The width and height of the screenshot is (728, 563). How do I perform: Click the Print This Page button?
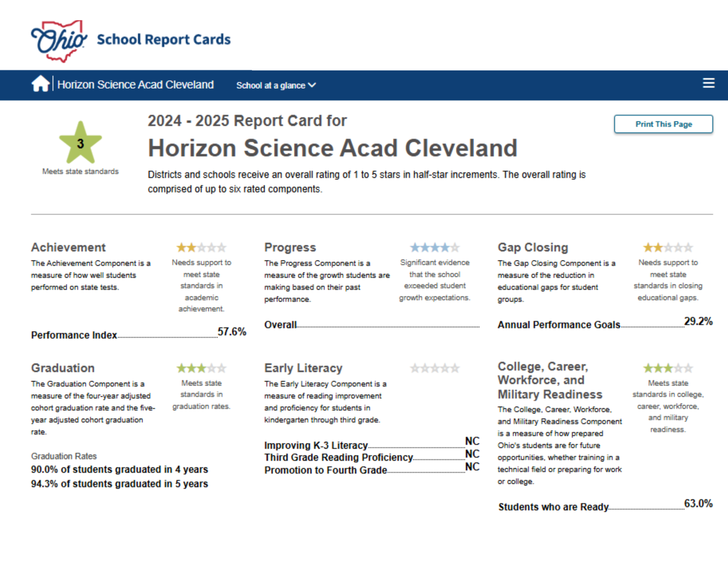coord(663,124)
